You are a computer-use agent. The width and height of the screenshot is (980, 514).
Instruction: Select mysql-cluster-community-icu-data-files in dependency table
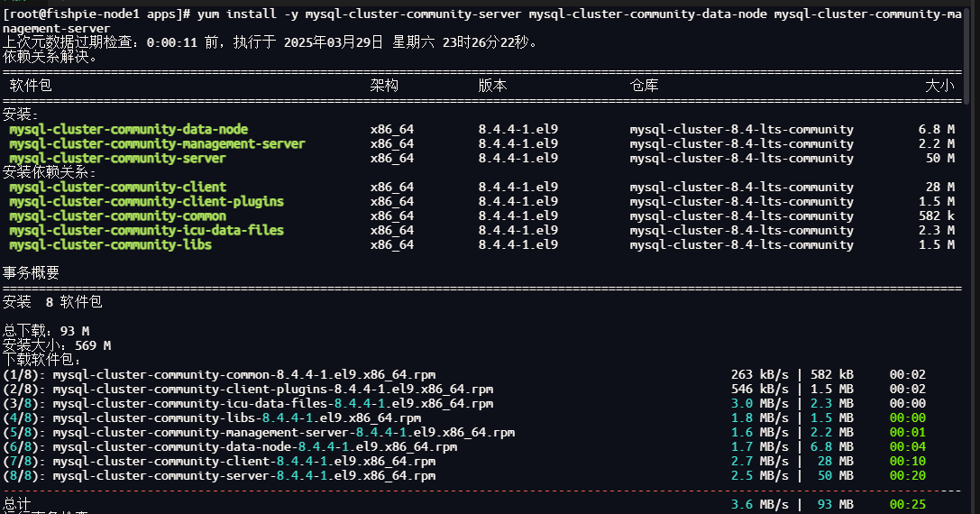147,230
